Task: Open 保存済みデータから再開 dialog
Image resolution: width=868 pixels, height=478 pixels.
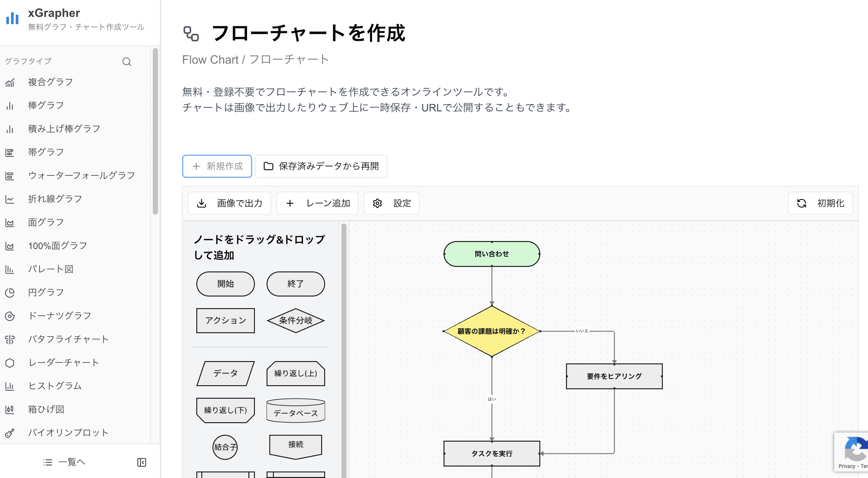Action: (321, 166)
